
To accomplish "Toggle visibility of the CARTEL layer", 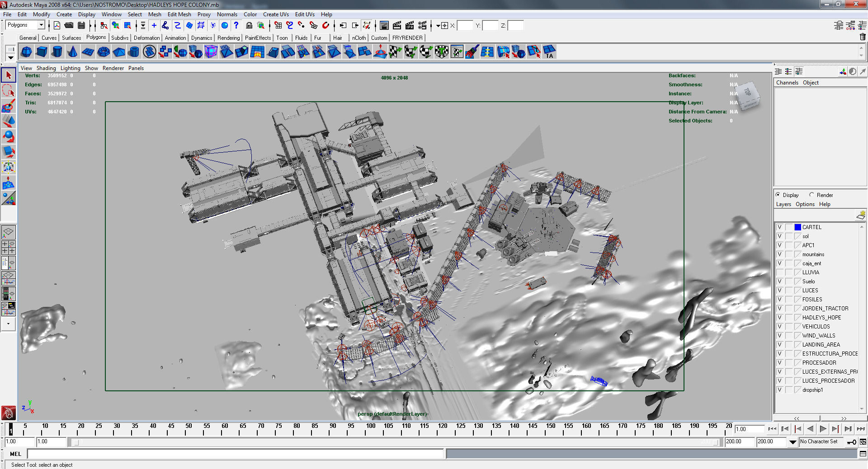I will point(780,227).
